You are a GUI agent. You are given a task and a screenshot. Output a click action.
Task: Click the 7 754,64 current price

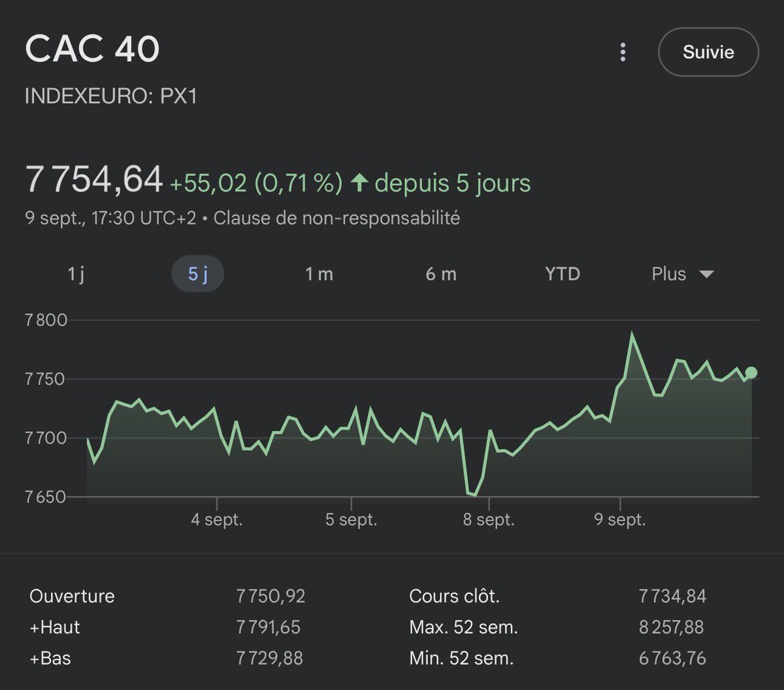click(93, 180)
